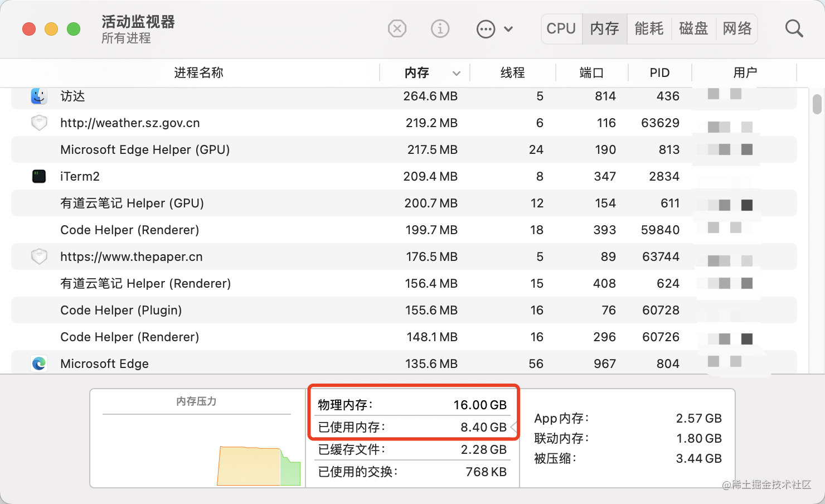
Task: Select Code Helper (Renderer) with PID 59840
Action: pyautogui.click(x=129, y=230)
